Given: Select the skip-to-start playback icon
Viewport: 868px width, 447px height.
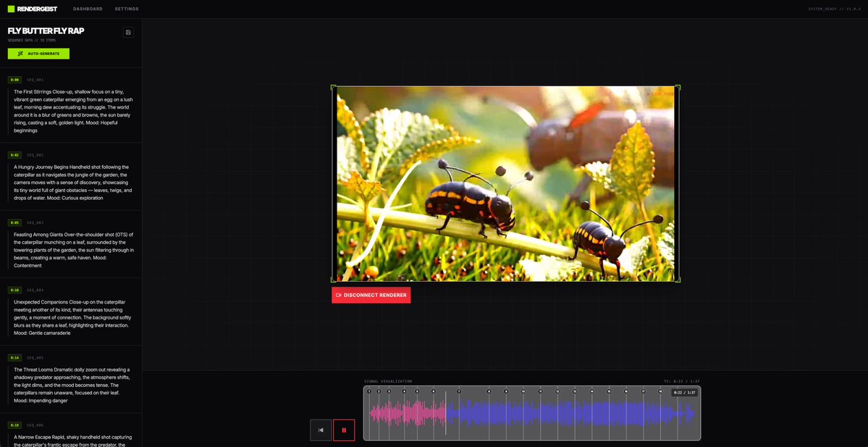Looking at the screenshot, I should pyautogui.click(x=320, y=430).
